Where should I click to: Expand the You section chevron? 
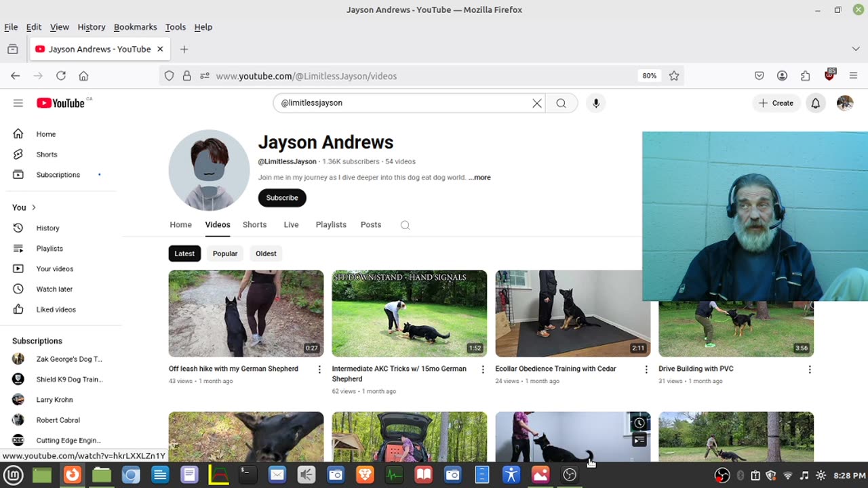click(x=34, y=207)
